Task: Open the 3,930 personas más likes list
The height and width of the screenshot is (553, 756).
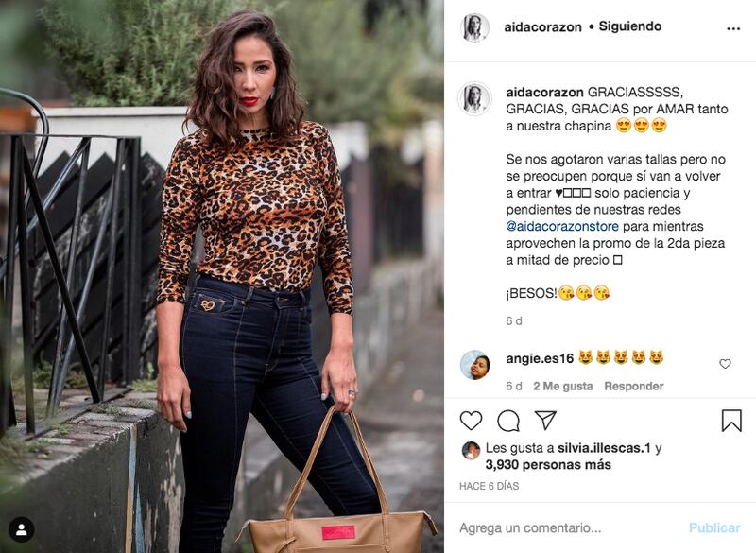Action: [548, 465]
